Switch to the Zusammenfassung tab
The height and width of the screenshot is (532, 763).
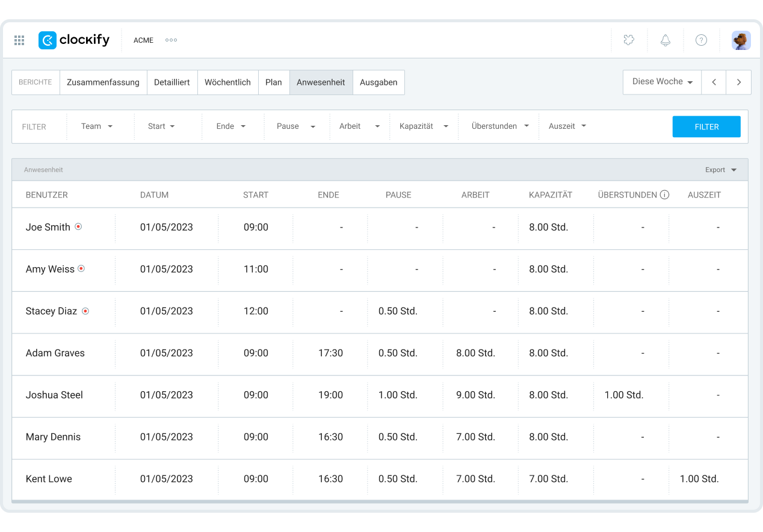point(103,82)
